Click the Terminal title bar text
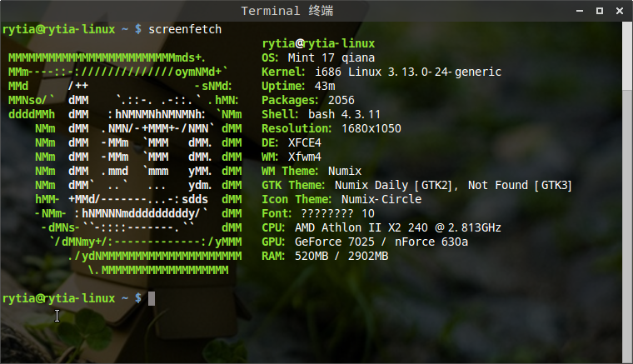Viewport: 633px width, 364px height. (x=287, y=11)
